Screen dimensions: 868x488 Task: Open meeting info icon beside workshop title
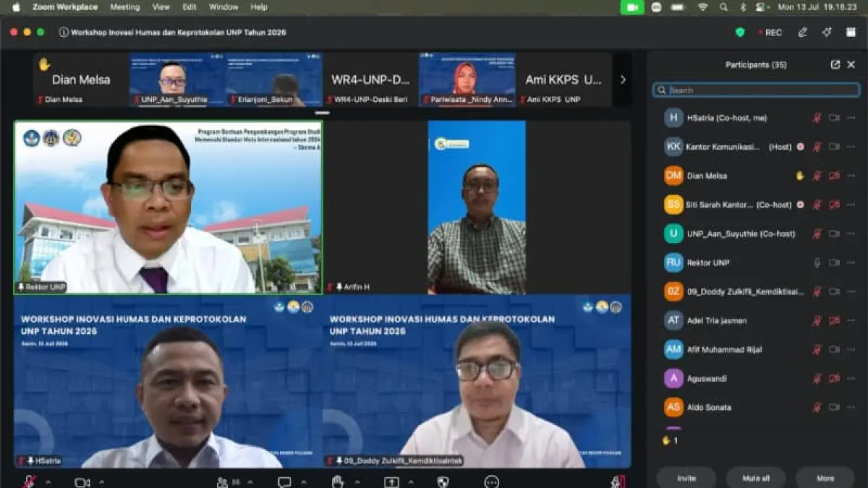[x=64, y=32]
